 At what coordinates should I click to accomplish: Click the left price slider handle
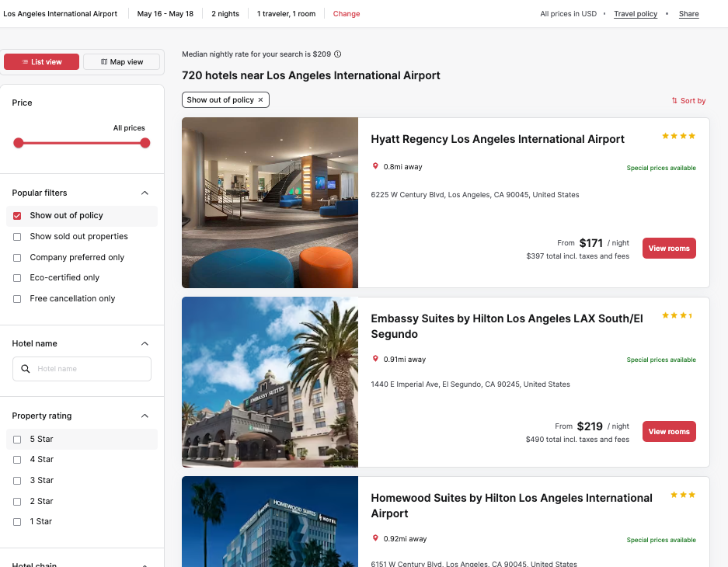(19, 143)
